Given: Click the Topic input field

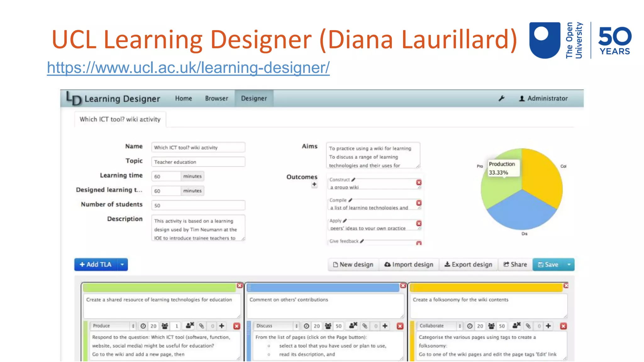Looking at the screenshot, I should tap(198, 162).
